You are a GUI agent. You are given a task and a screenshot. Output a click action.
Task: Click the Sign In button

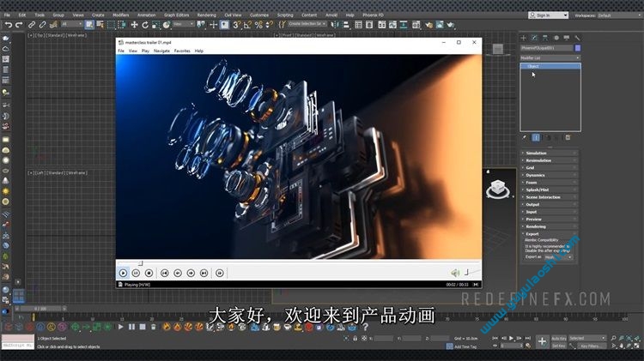pos(548,15)
